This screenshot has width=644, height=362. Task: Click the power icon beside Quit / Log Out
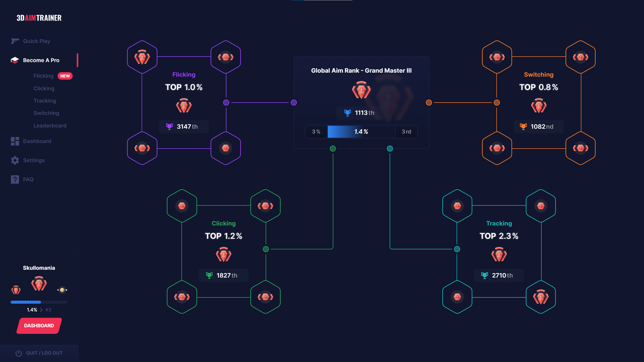click(x=19, y=353)
